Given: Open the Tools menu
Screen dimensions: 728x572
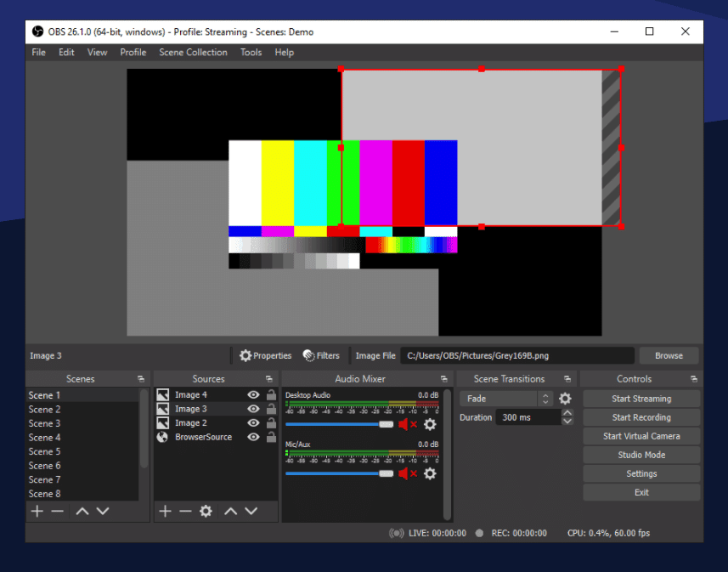Looking at the screenshot, I should coord(251,53).
